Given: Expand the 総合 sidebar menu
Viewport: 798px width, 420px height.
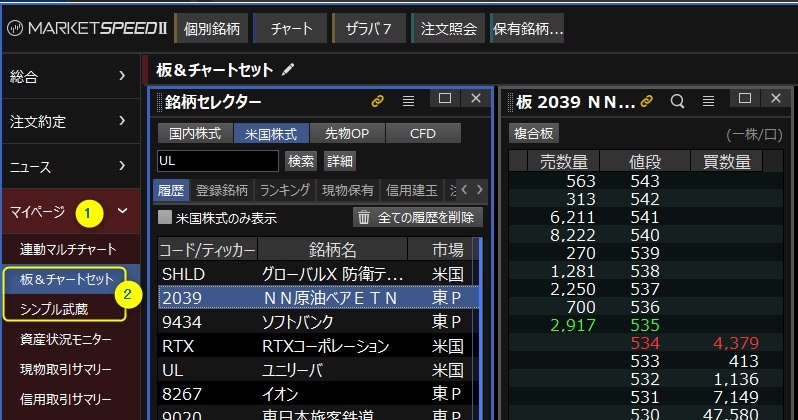Looking at the screenshot, I should coord(69,75).
